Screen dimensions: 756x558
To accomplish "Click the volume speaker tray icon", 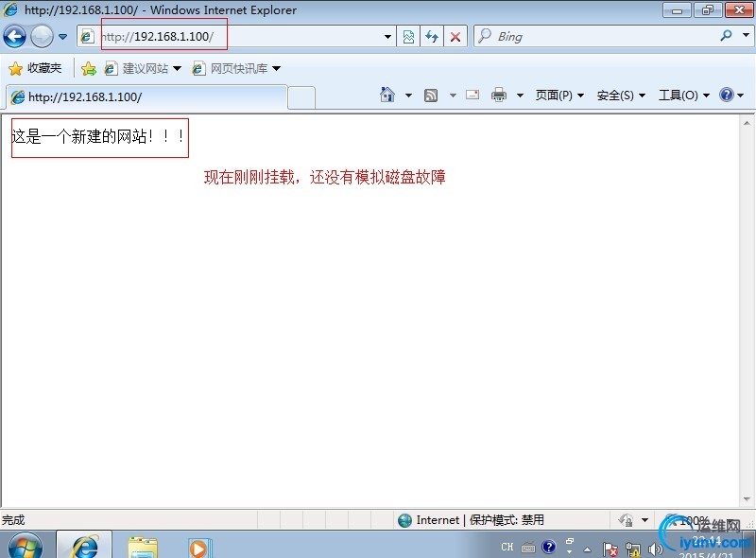I will pyautogui.click(x=655, y=549).
